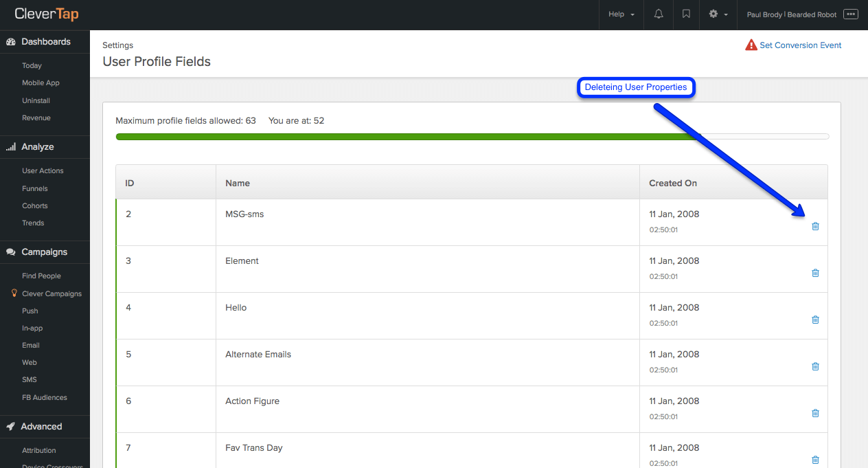
Task: Open the Help dropdown
Action: 621,14
